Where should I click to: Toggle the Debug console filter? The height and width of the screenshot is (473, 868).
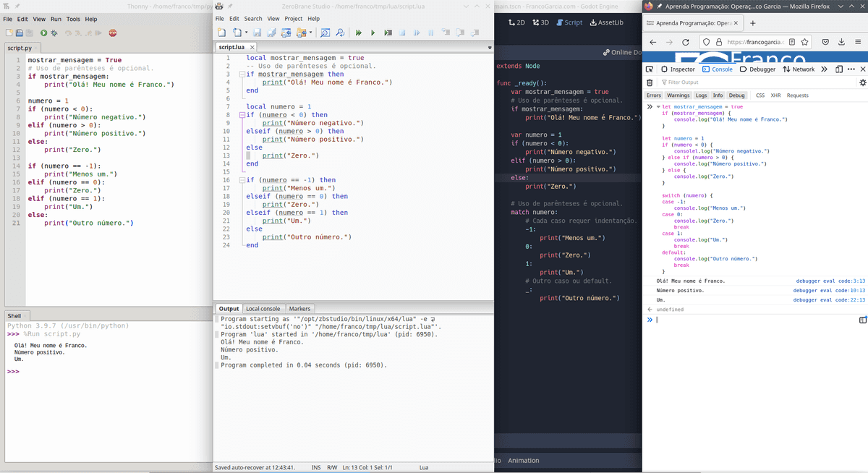736,95
